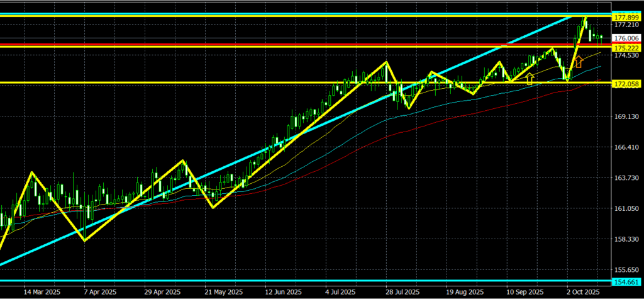
Task: Click the current price label 176.006
Action: (626, 38)
